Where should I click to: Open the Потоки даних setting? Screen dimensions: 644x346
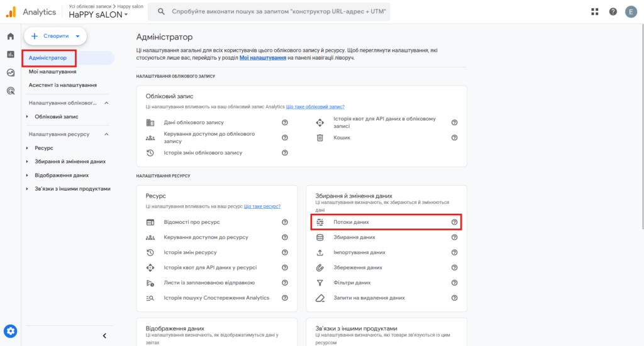click(351, 222)
